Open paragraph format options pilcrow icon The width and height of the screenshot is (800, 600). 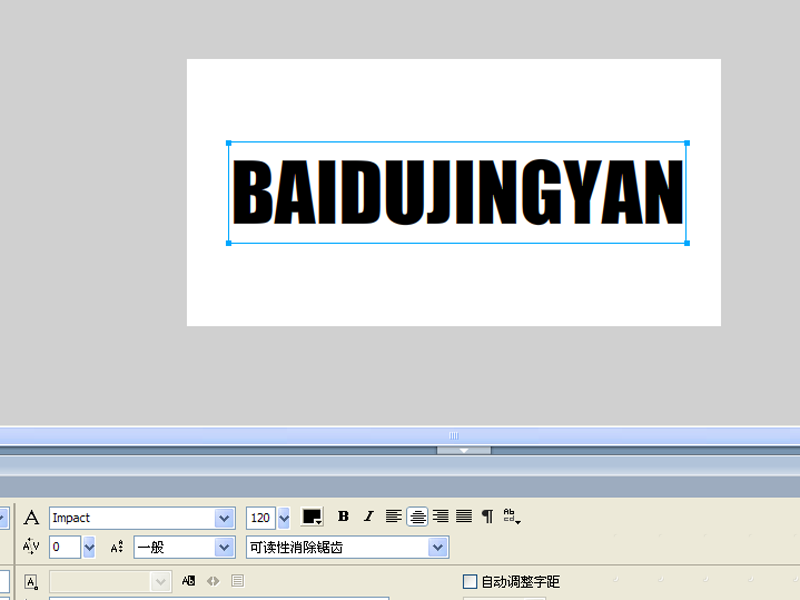488,516
